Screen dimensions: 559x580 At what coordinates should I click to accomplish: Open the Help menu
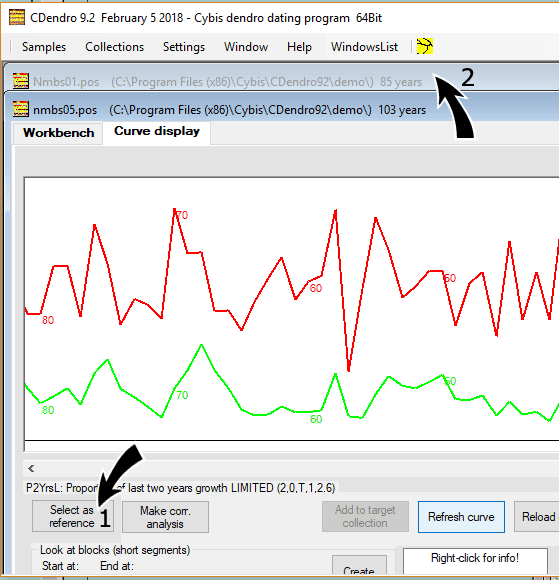299,47
